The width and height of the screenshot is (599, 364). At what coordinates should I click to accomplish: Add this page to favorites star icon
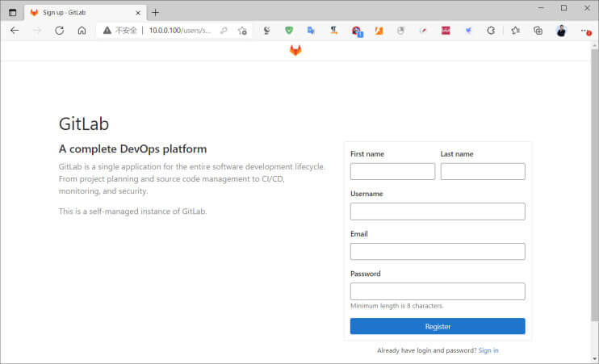[x=242, y=31]
